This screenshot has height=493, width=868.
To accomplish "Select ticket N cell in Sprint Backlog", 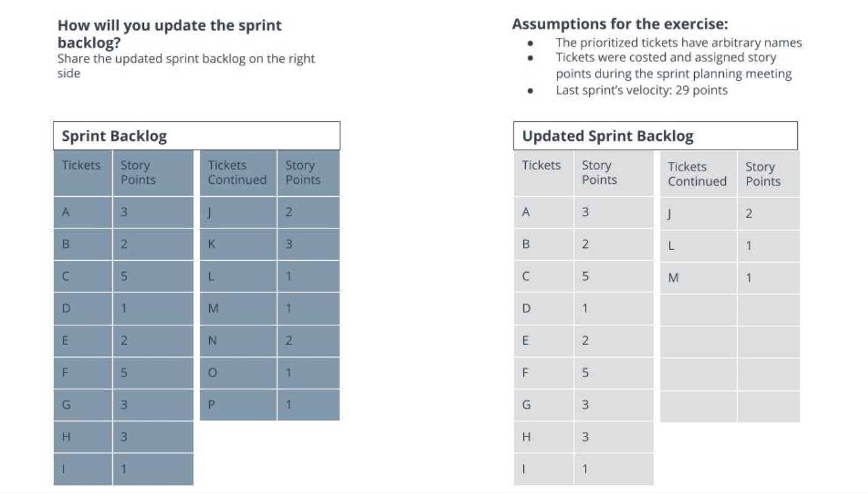I will point(238,341).
